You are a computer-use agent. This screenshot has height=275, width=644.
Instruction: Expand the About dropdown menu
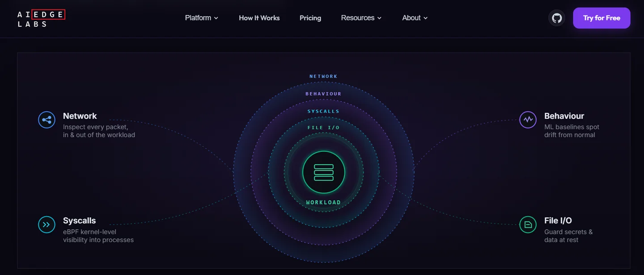(415, 18)
